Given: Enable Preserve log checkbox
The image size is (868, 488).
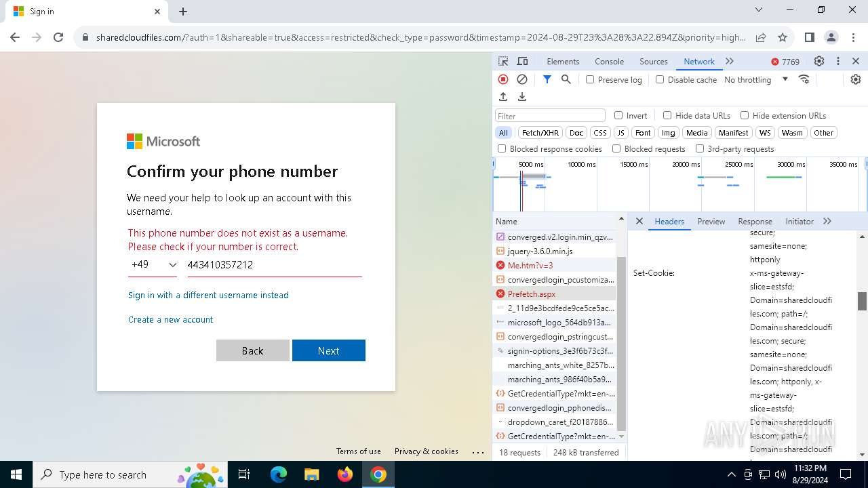Looking at the screenshot, I should [x=590, y=79].
